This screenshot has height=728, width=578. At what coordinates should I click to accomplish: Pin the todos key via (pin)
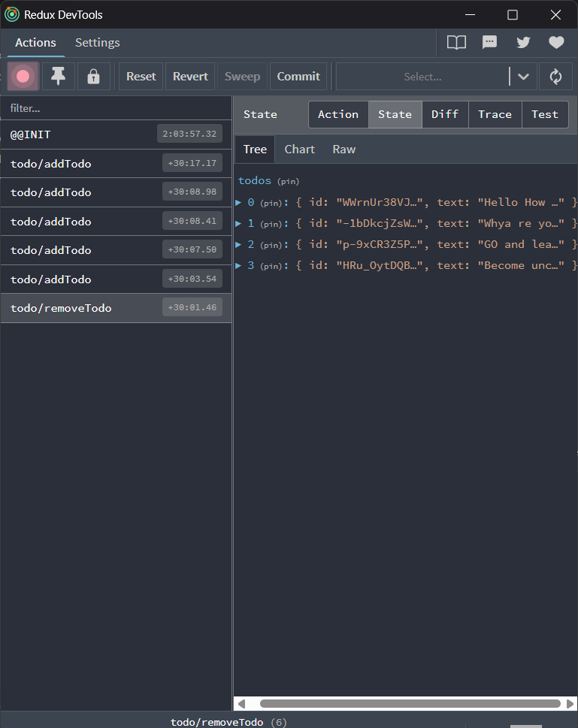click(x=288, y=182)
